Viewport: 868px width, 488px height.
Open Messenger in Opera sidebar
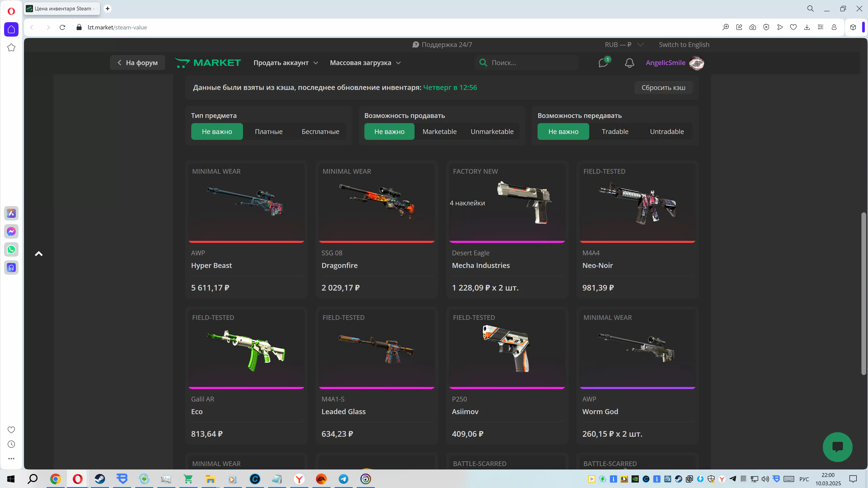(11, 231)
